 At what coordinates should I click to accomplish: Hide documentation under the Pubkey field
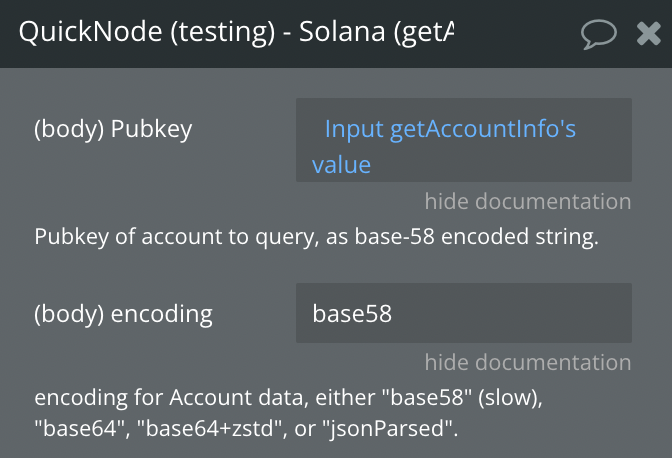528,201
